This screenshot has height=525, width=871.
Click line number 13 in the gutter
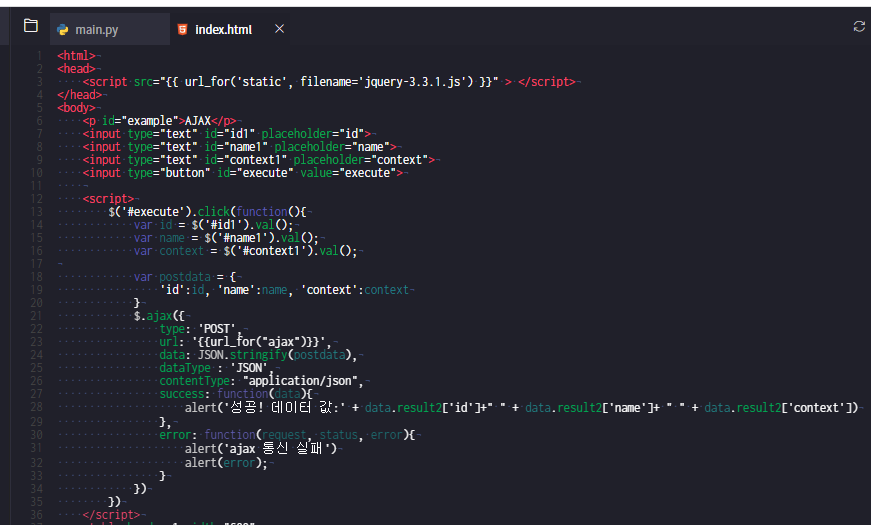click(36, 212)
